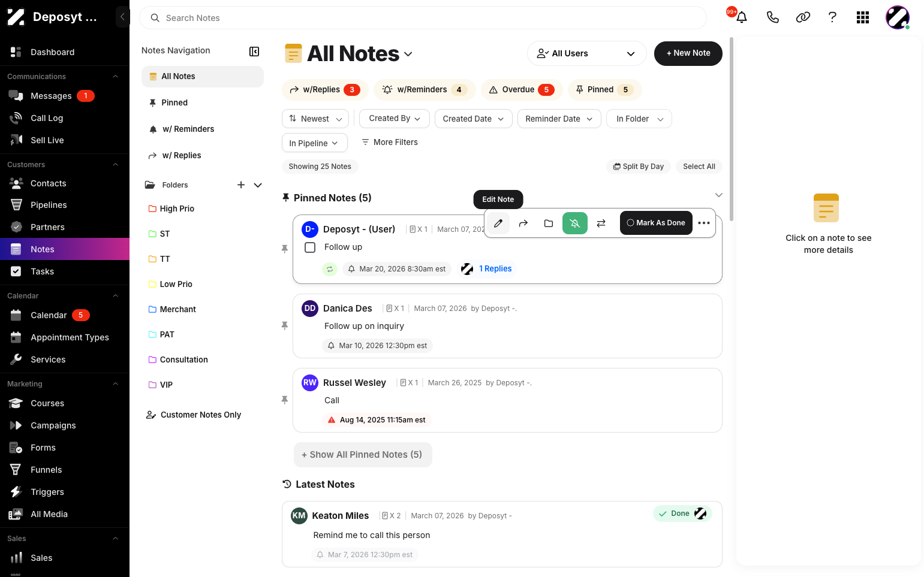Click the + New Note button
Viewport: 924px width, 577px height.
(x=688, y=53)
